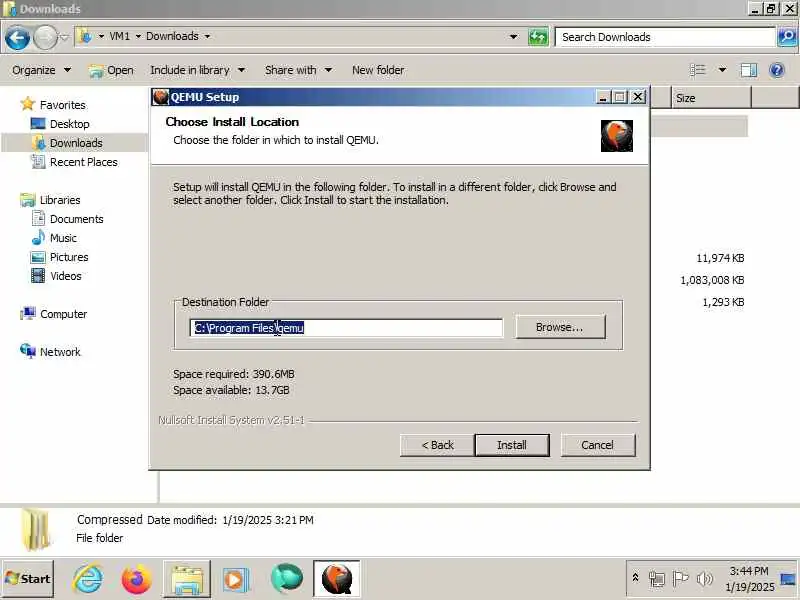Click the volume speaker tray icon
This screenshot has height=600, width=800.
(x=704, y=579)
